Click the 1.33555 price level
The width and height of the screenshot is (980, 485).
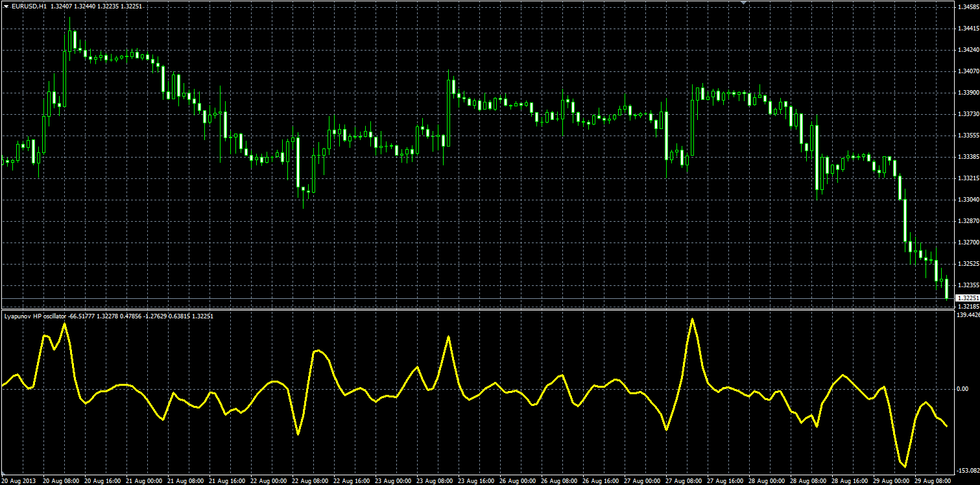[x=968, y=136]
